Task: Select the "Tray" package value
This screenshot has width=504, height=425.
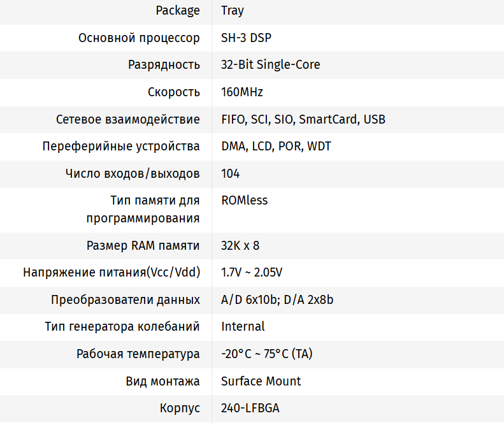Action: 233,11
